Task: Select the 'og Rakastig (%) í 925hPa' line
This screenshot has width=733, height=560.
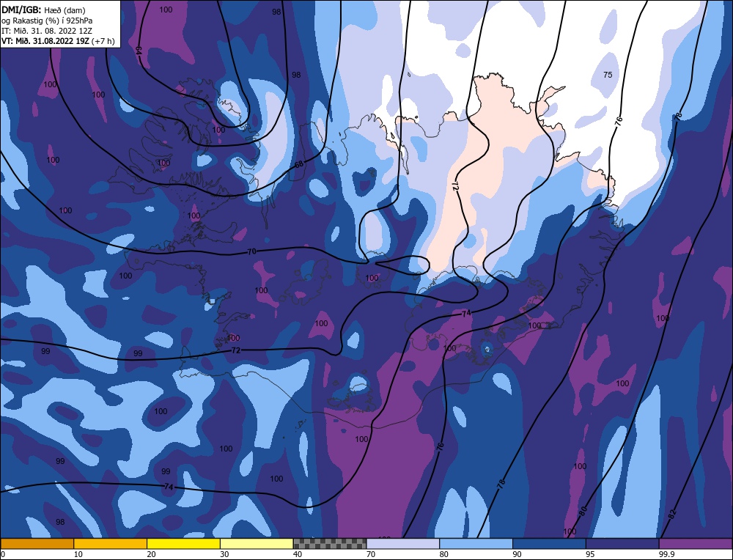Action: coord(47,21)
